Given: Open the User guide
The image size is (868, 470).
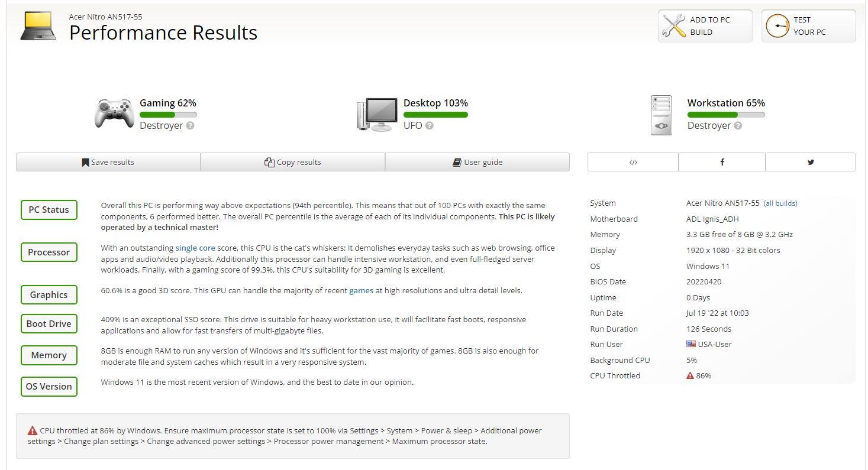Looking at the screenshot, I should (477, 162).
